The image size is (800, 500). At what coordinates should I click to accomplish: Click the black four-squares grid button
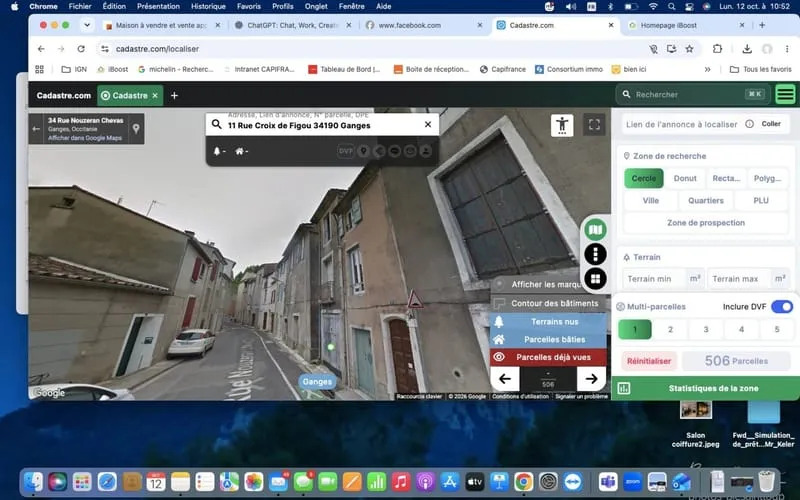click(595, 279)
